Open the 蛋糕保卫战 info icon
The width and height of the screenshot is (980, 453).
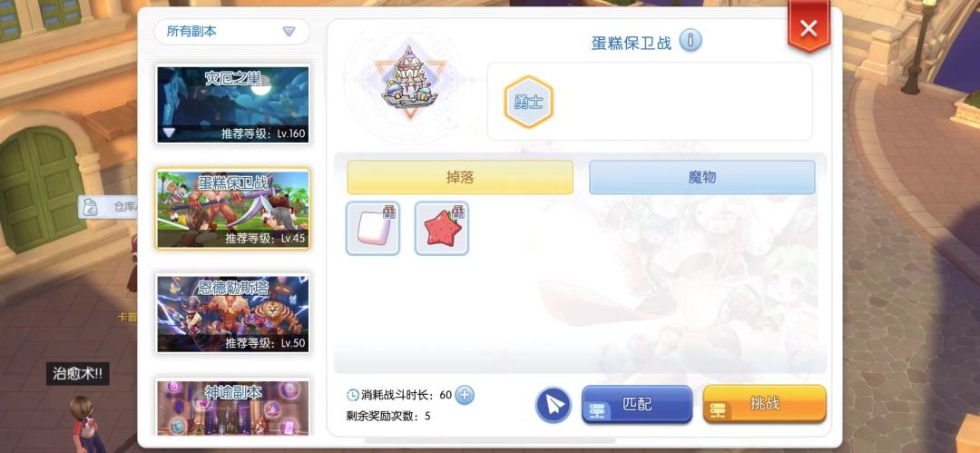coord(690,41)
